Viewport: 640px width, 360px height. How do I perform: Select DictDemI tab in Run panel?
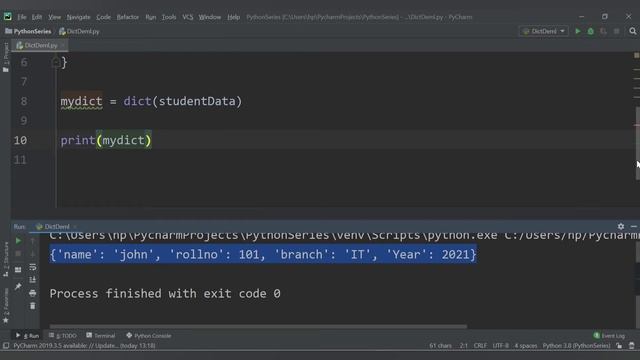(53, 227)
